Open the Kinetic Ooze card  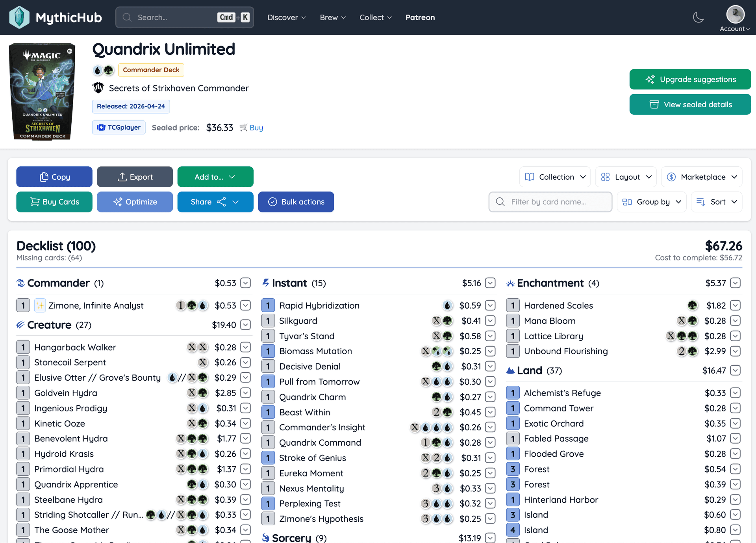[x=59, y=424]
